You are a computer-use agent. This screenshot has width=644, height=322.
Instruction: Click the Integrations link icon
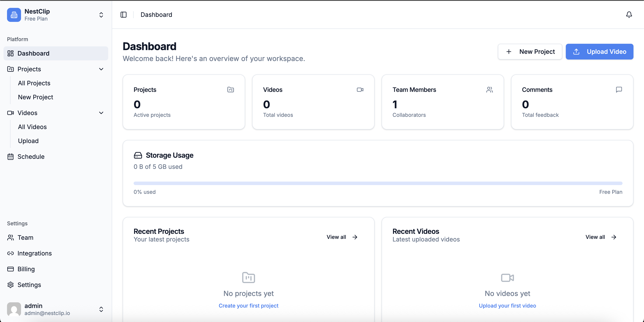click(11, 253)
